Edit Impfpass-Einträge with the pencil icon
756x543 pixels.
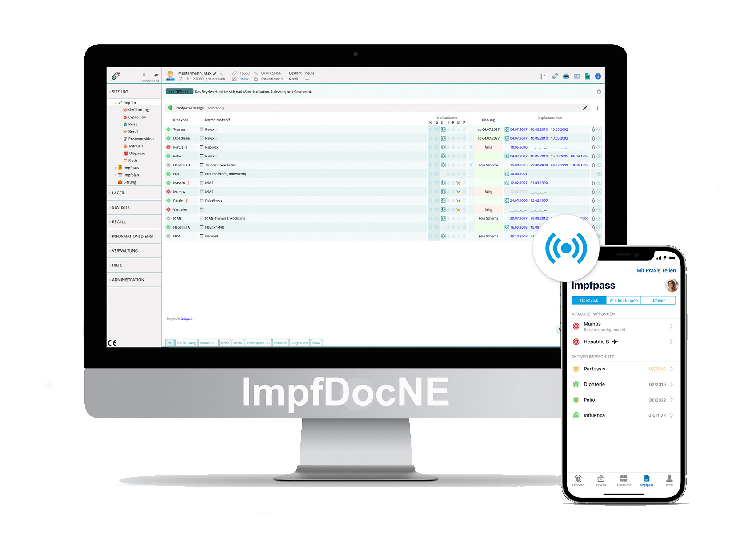[585, 108]
